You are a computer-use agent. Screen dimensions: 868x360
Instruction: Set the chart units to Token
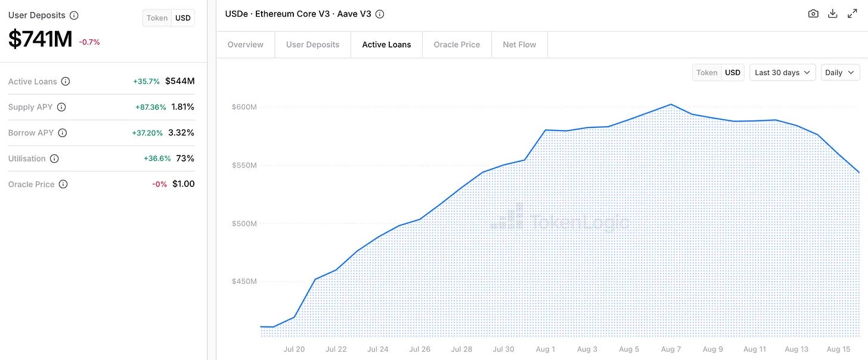(x=707, y=73)
